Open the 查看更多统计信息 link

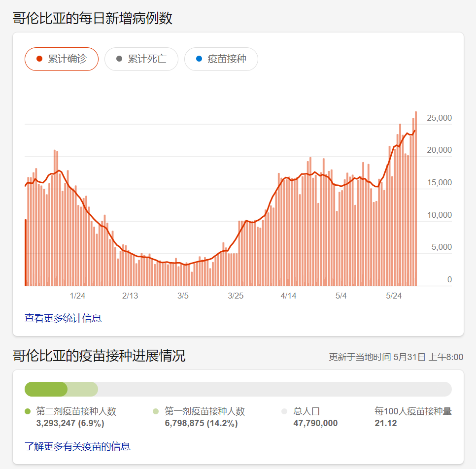(x=63, y=318)
